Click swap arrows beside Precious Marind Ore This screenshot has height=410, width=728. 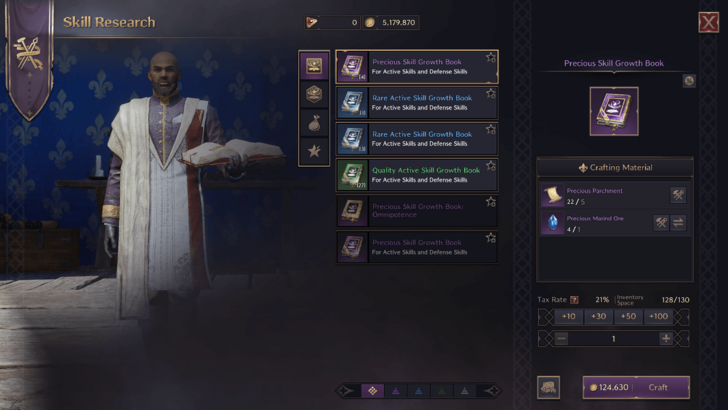click(678, 223)
